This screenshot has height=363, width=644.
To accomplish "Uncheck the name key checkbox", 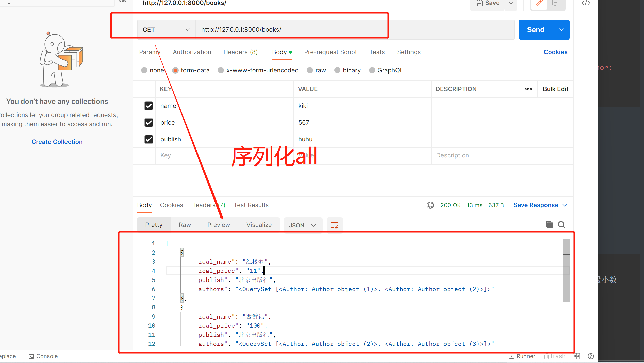I will [148, 106].
